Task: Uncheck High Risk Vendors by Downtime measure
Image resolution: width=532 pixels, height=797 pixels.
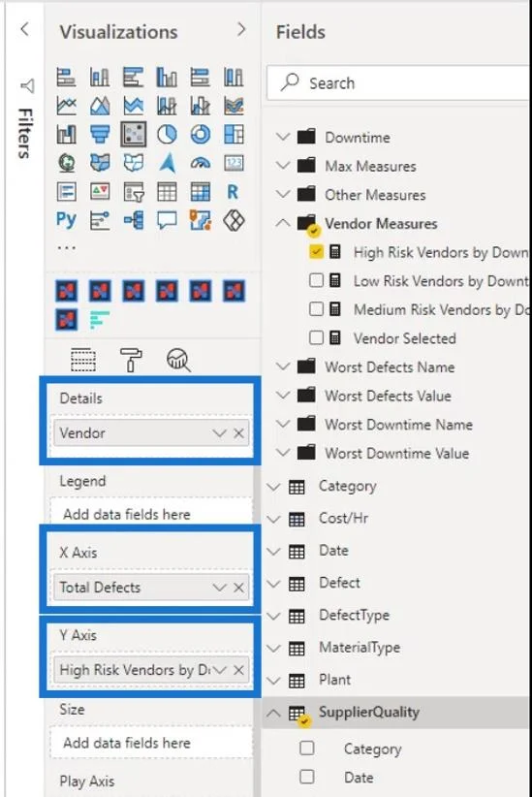Action: (x=316, y=251)
